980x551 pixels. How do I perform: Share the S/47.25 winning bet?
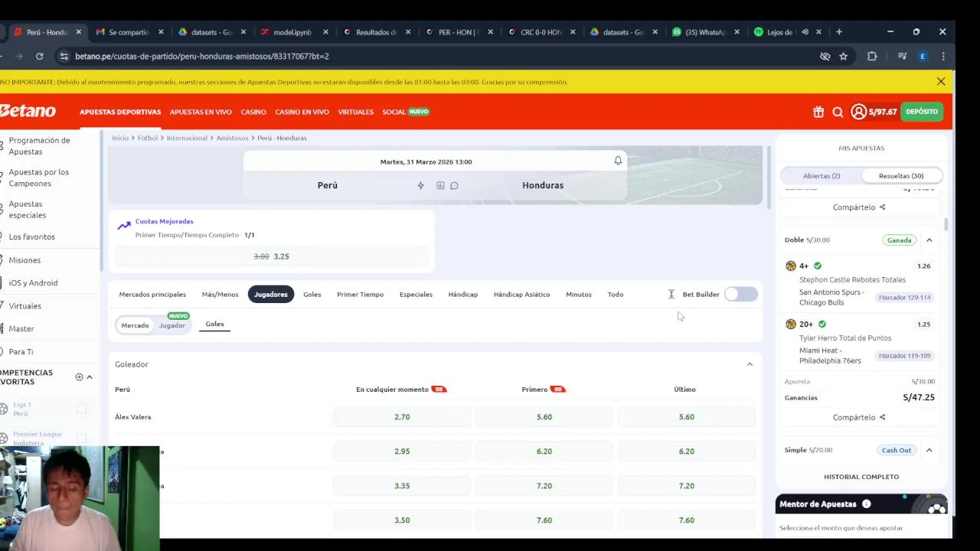point(859,417)
